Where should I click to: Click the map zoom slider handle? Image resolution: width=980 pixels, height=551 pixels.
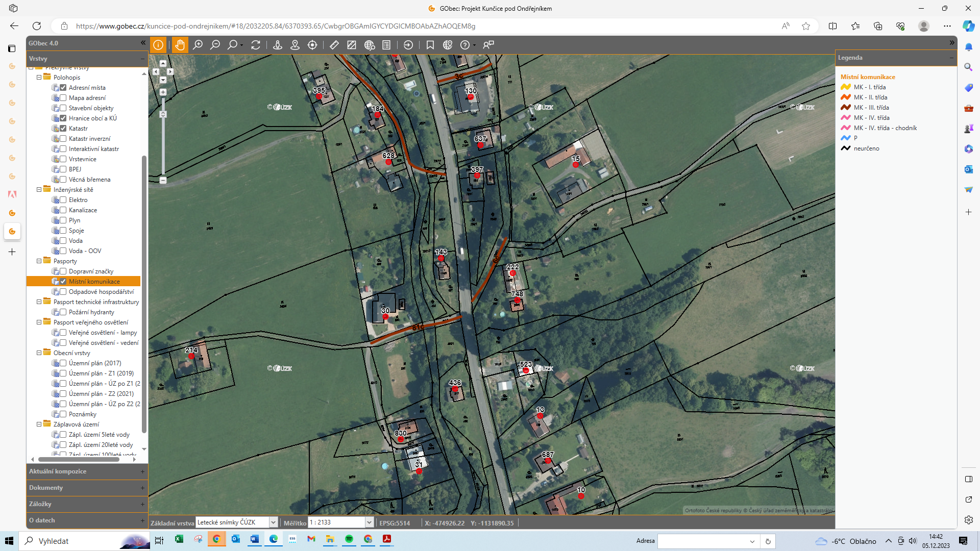(x=163, y=114)
